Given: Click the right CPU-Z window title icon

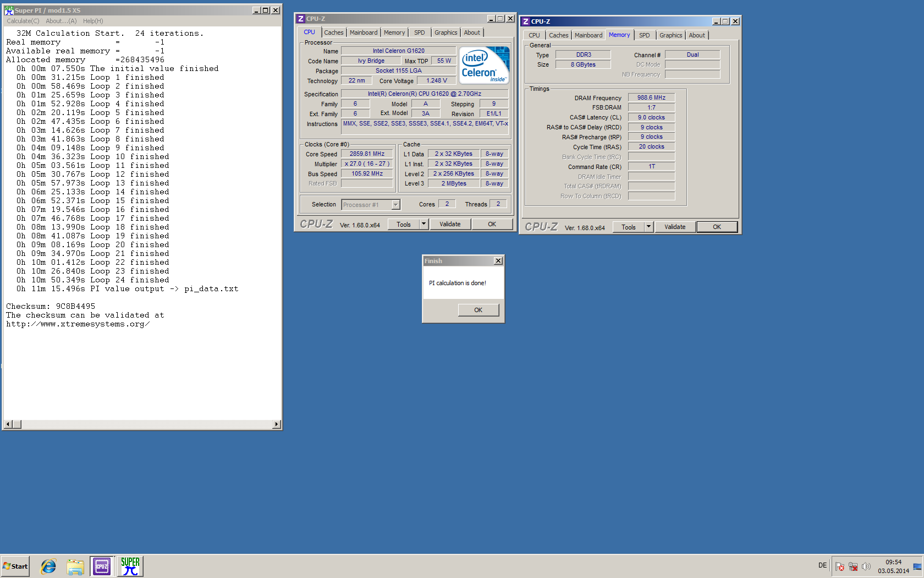Looking at the screenshot, I should click(x=526, y=21).
